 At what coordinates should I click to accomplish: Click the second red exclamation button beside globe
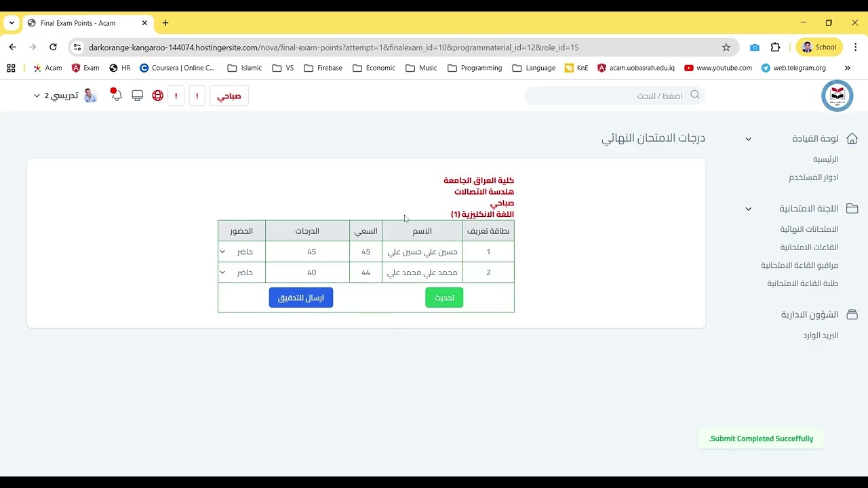click(176, 96)
